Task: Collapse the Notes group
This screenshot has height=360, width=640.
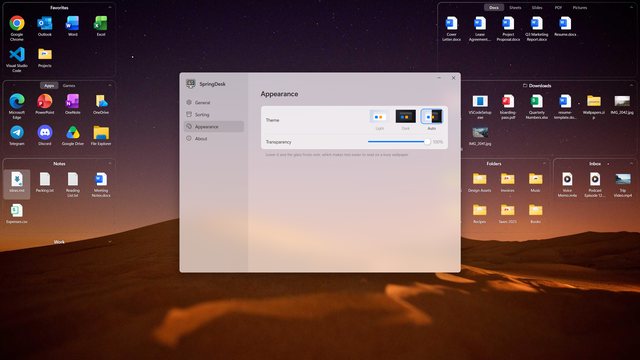Action: (x=109, y=164)
